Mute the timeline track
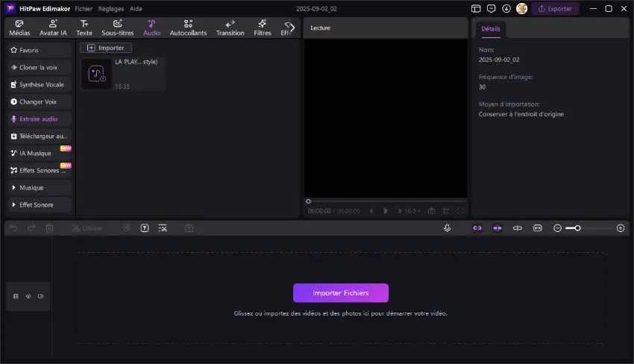This screenshot has height=364, width=634. 40,296
